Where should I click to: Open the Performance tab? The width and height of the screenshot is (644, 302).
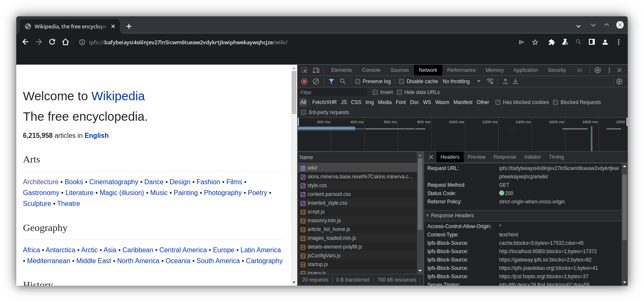click(x=461, y=70)
